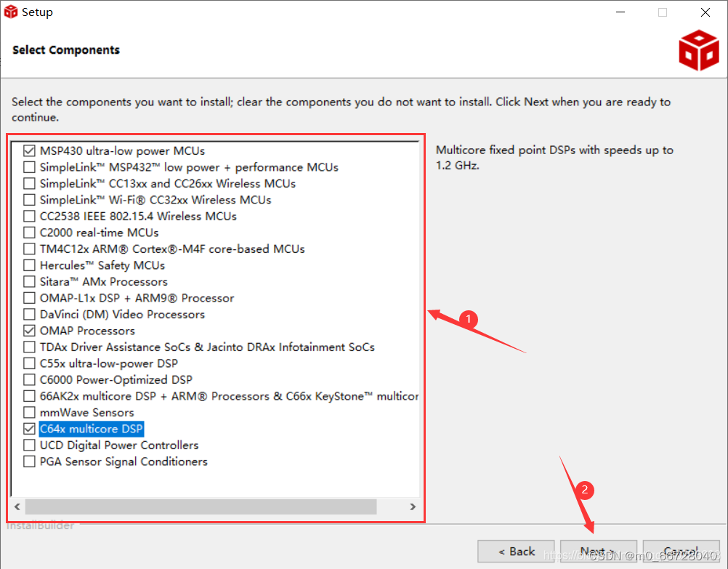Check TDAx Driver Assistance SoCs checkbox
728x569 pixels.
29,347
